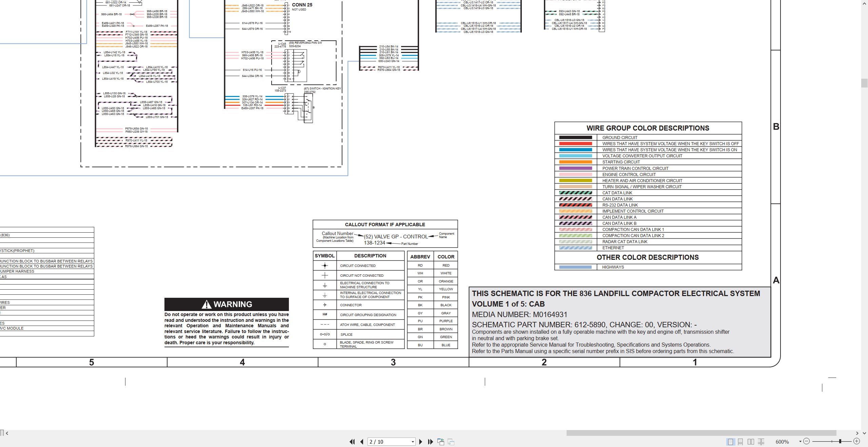The height and width of the screenshot is (447, 868).
Task: Click the 'PURPLE' color table cell
Action: tap(446, 321)
